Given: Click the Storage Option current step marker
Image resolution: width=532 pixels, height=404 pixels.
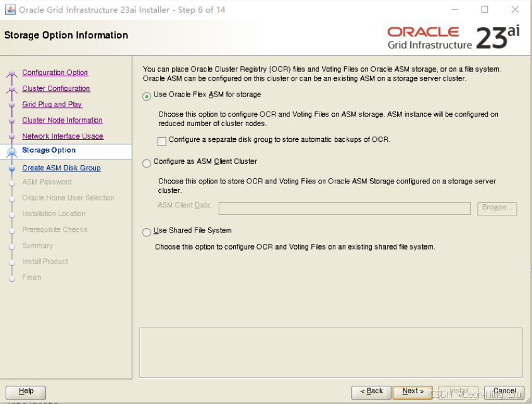Looking at the screenshot, I should [12, 152].
